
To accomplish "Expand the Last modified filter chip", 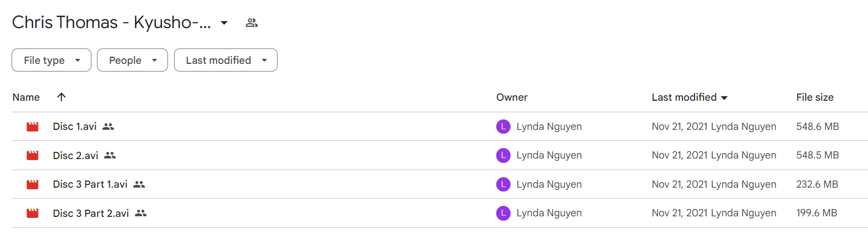I will point(226,60).
